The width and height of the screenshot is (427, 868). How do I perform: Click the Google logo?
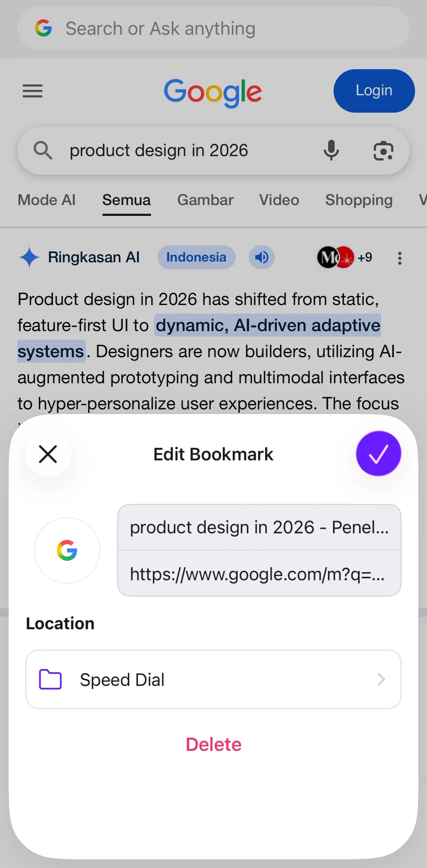213,93
